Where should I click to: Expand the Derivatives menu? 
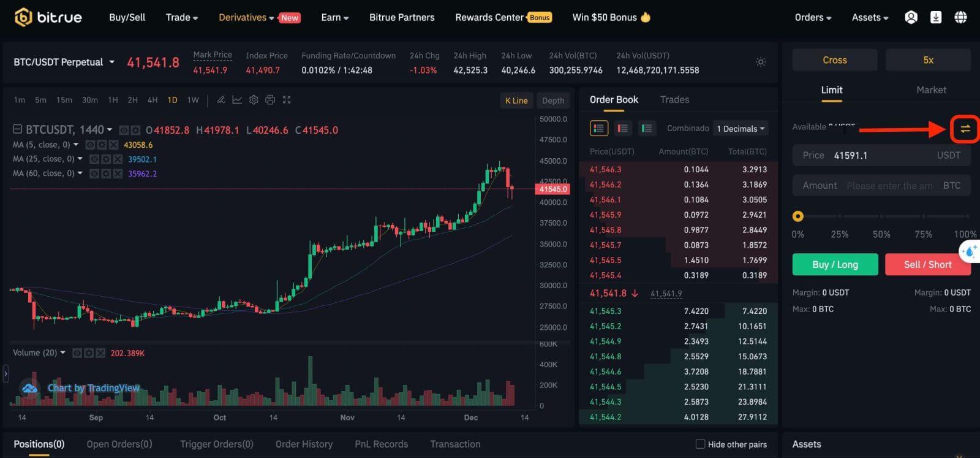[246, 17]
